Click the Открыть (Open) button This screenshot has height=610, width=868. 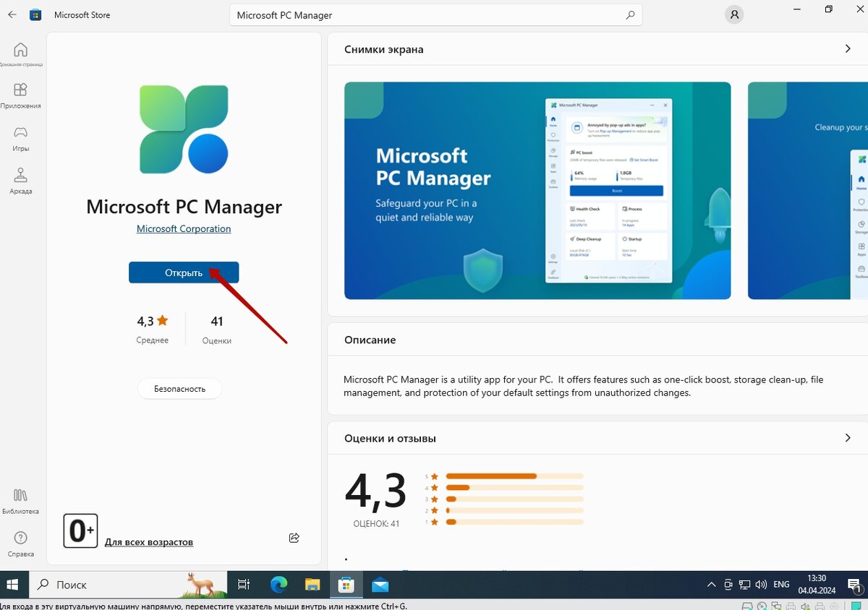point(184,272)
